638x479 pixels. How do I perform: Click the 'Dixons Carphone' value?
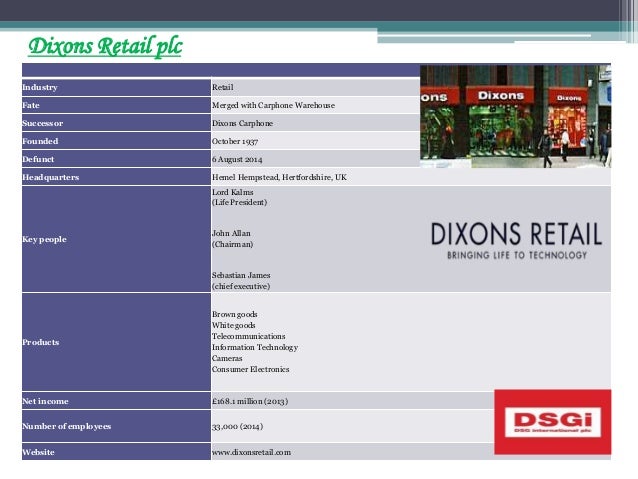(x=242, y=123)
